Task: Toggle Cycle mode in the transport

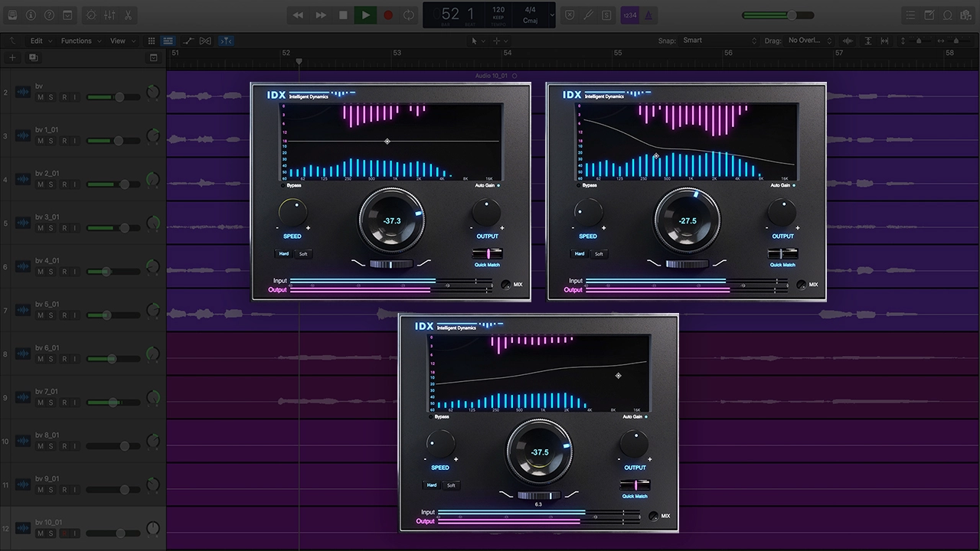Action: (x=410, y=15)
